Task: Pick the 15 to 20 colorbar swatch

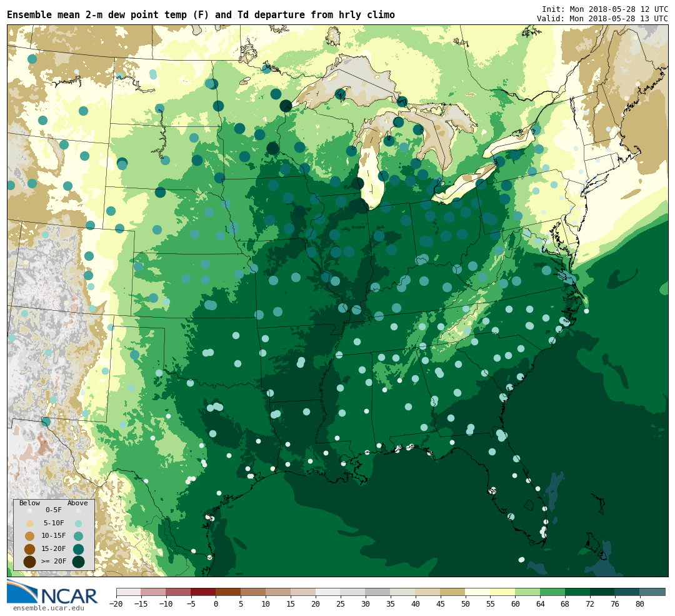Action: click(303, 592)
